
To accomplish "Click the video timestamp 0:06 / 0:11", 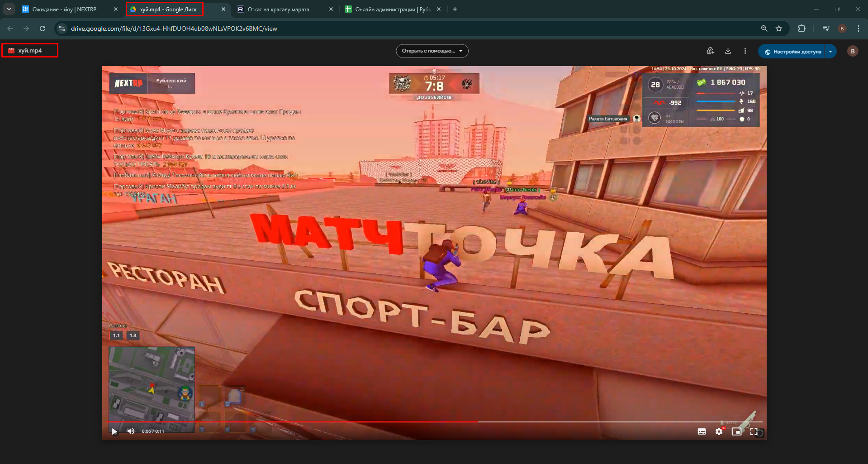I will coord(153,431).
